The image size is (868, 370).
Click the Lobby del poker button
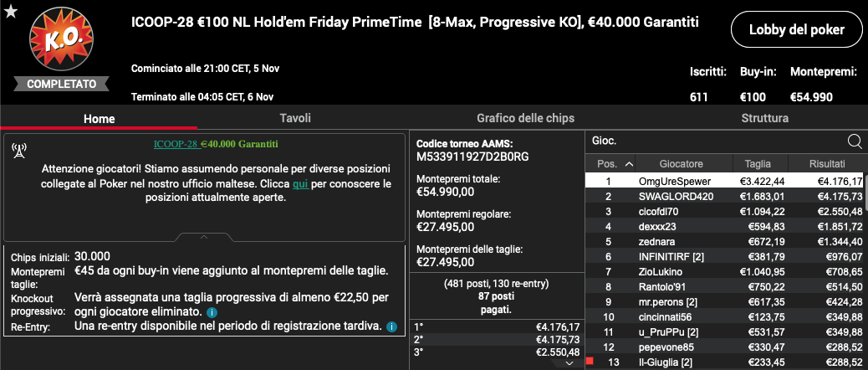pyautogui.click(x=797, y=30)
